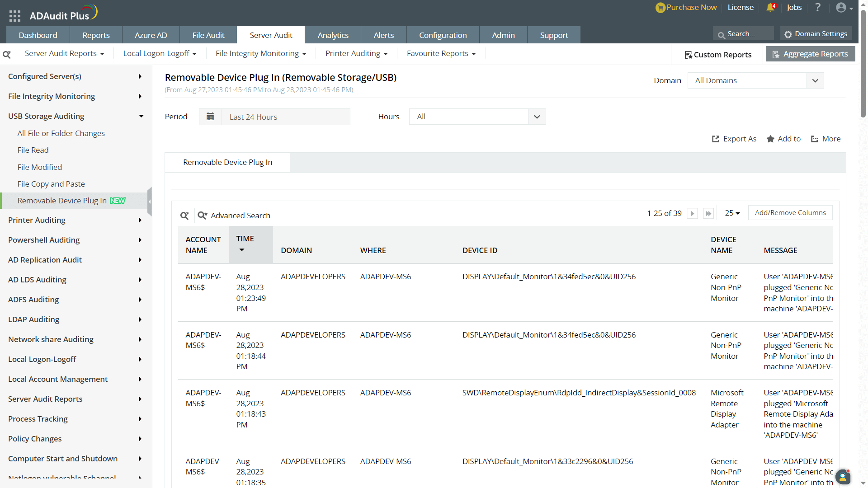Collapse the left sidebar handle
Screen dimensions: 868x488
tap(150, 202)
